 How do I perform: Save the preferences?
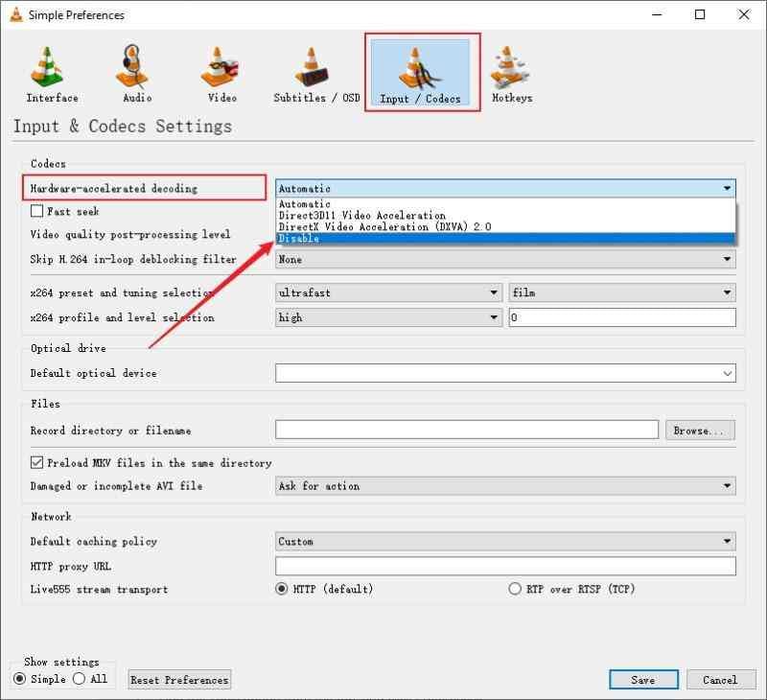[643, 680]
